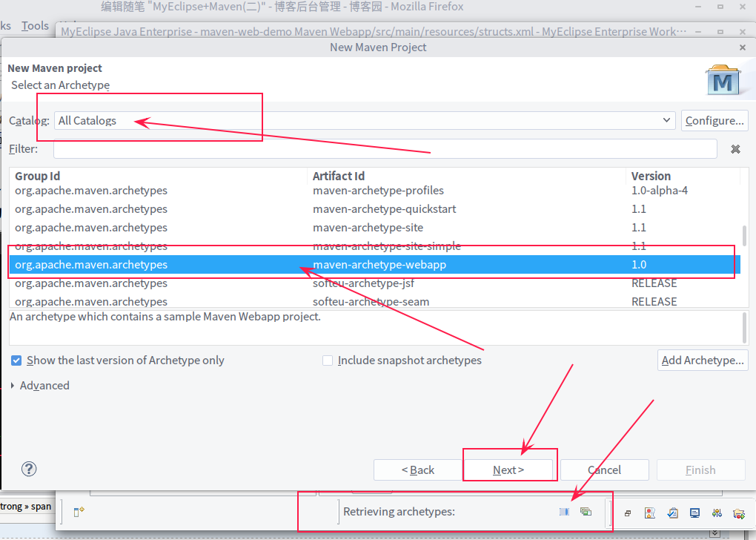Open the help question mark icon

[29, 469]
